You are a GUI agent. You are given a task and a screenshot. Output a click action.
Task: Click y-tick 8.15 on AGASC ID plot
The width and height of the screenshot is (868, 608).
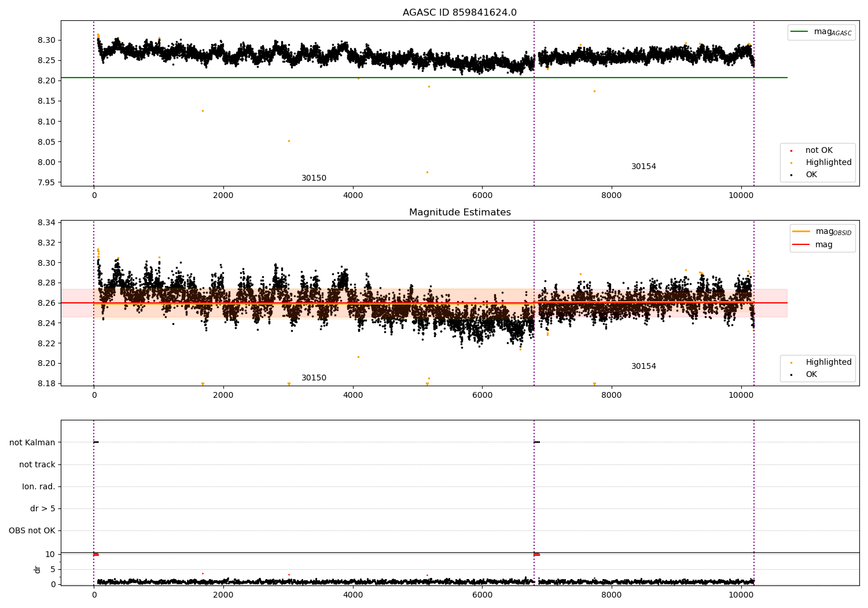pos(46,101)
